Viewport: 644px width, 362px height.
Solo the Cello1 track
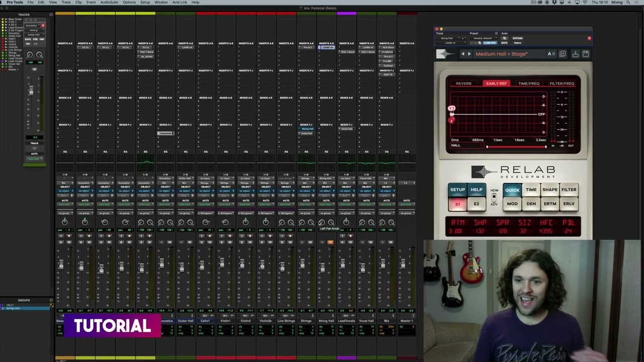click(201, 242)
